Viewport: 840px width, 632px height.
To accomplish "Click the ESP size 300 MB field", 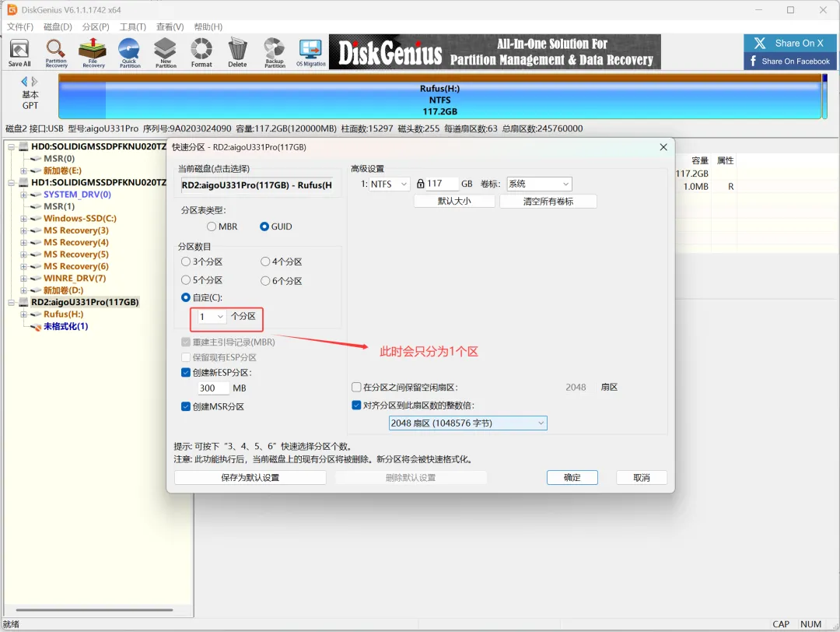I will pyautogui.click(x=213, y=388).
